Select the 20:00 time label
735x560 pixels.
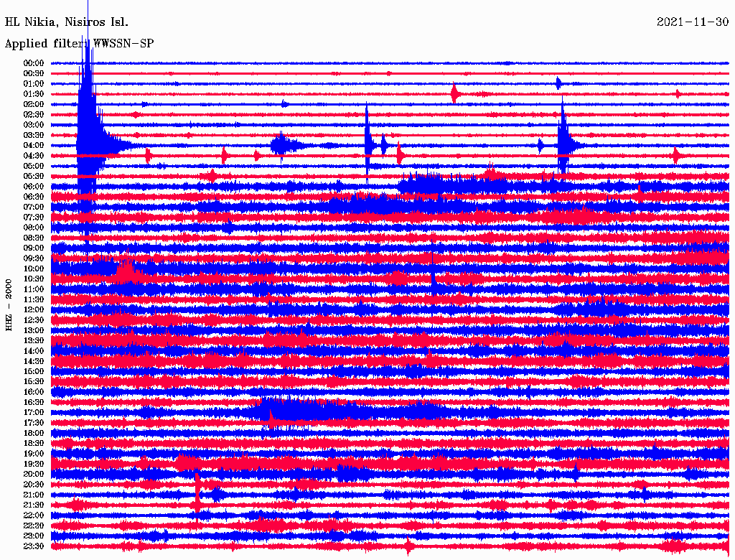click(34, 474)
